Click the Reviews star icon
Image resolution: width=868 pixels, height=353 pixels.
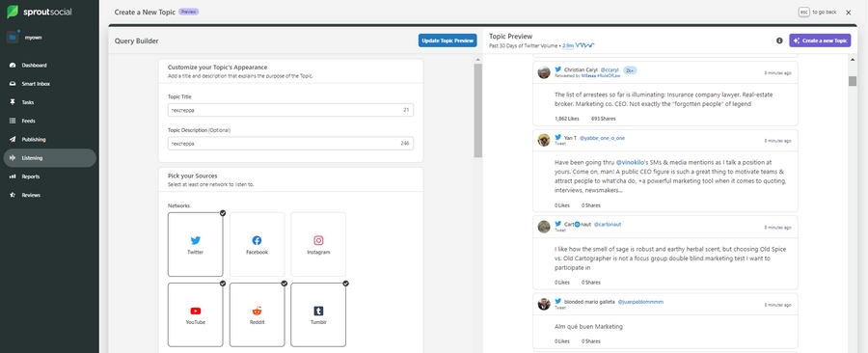click(x=13, y=195)
